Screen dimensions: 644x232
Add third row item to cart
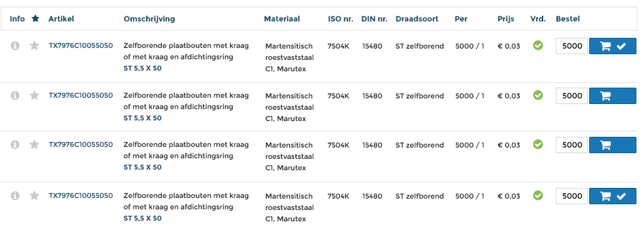point(612,145)
